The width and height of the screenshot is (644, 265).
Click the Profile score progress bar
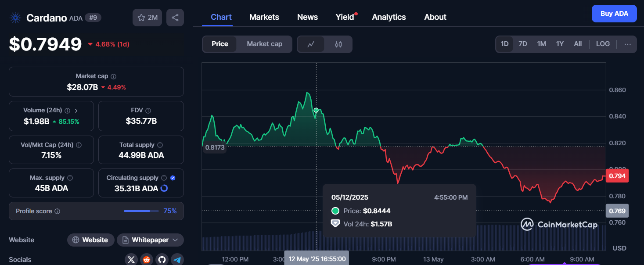coord(141,211)
